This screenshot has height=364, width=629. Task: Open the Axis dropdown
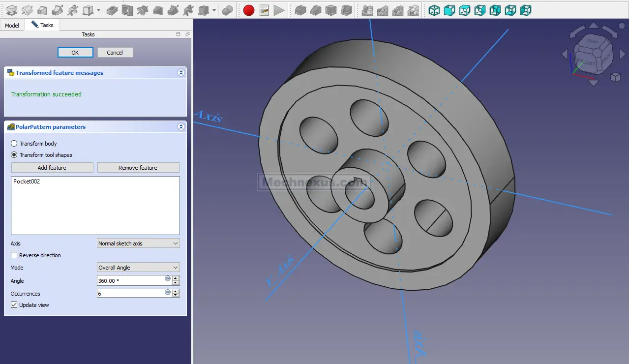138,243
